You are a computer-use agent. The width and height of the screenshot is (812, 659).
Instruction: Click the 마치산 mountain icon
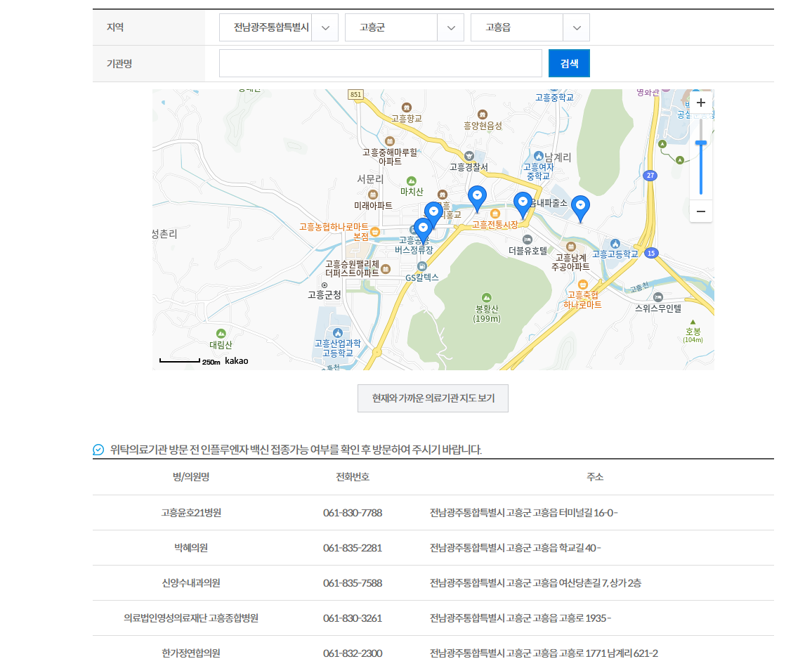[x=411, y=181]
